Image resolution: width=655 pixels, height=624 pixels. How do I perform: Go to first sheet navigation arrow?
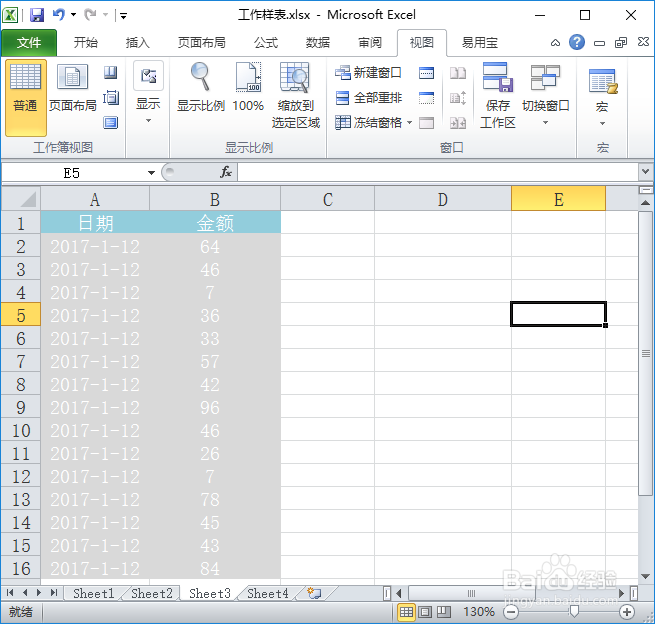coord(10,593)
